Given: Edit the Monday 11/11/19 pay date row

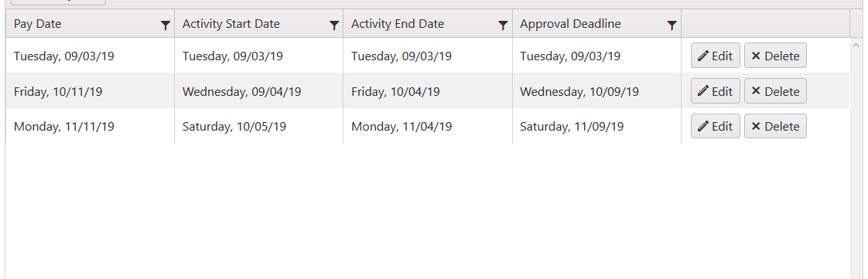Looking at the screenshot, I should tap(716, 126).
